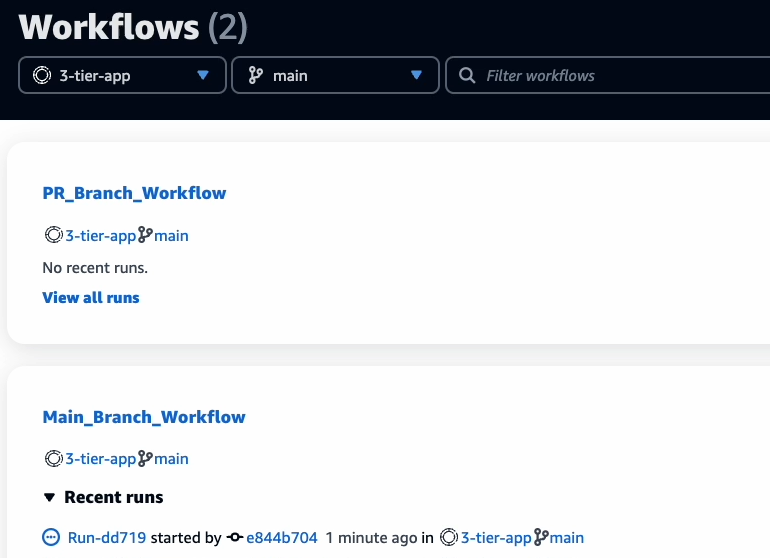The width and height of the screenshot is (770, 558).
Task: Open the 3-tier-app link under PR_Branch_Workflow
Action: [101, 236]
